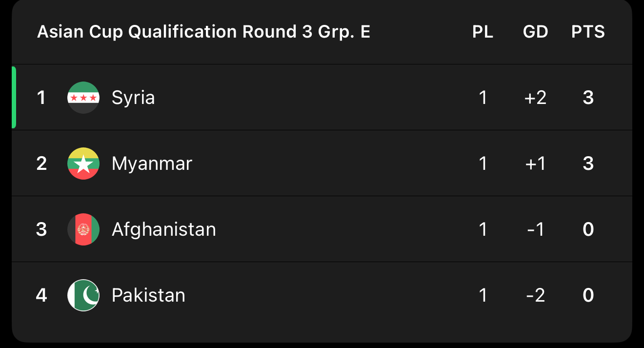The width and height of the screenshot is (644, 348).
Task: Click Syria's +2 goal difference
Action: click(x=535, y=98)
